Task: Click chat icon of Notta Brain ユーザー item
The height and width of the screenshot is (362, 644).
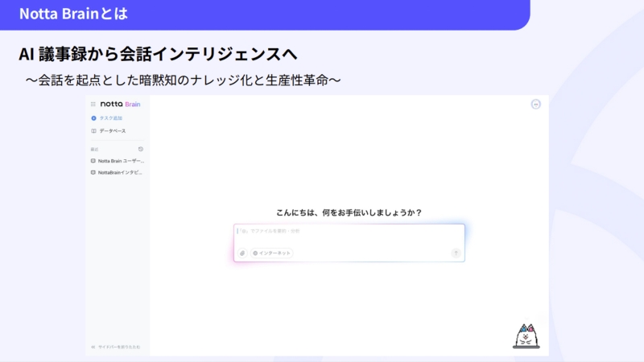Action: click(x=93, y=161)
